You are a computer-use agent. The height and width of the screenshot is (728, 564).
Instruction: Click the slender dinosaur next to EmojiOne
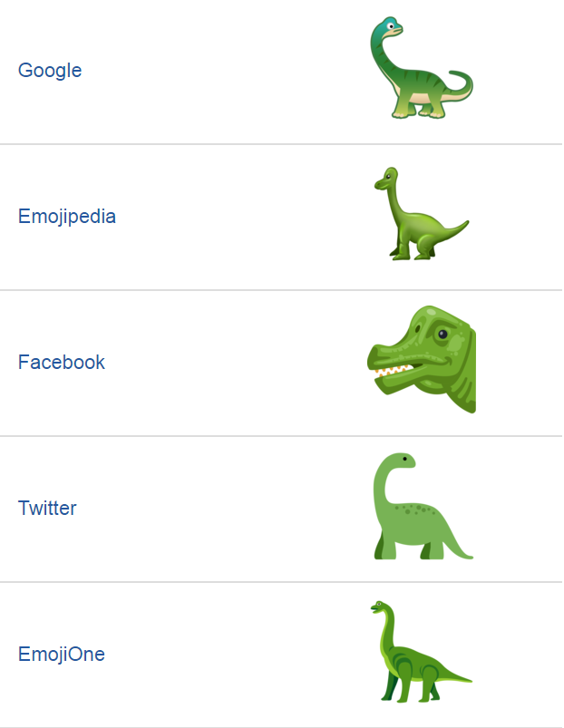pos(420,652)
